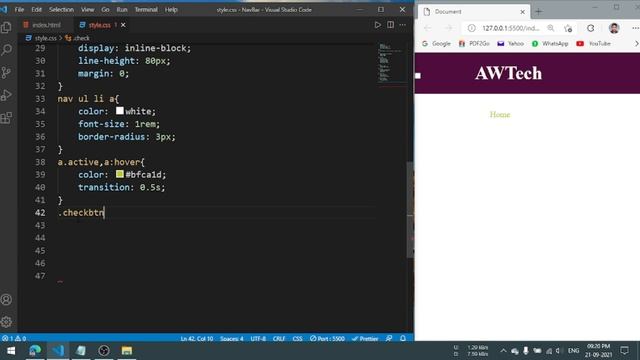Click the Home link on the webpage
640x360 pixels.
pos(500,114)
